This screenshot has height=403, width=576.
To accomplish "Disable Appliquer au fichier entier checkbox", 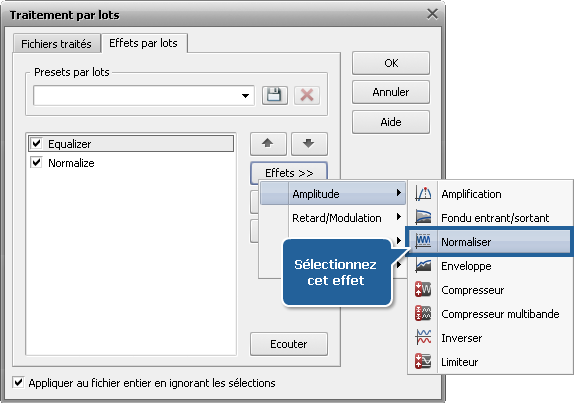I will pyautogui.click(x=18, y=382).
